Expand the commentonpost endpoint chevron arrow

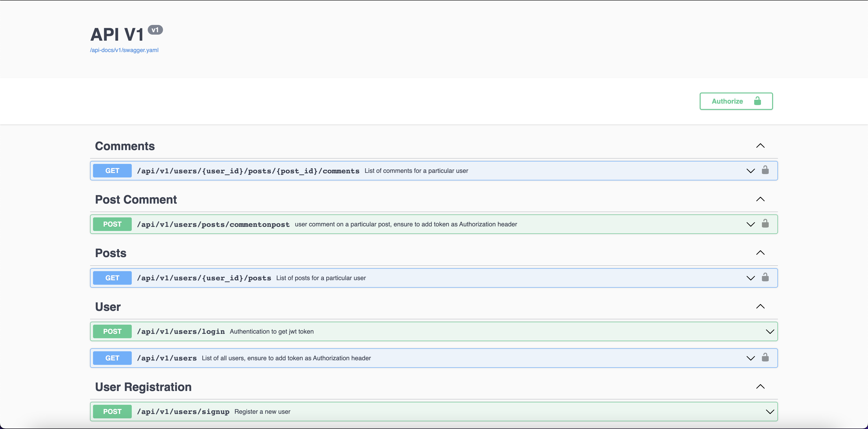coord(750,224)
